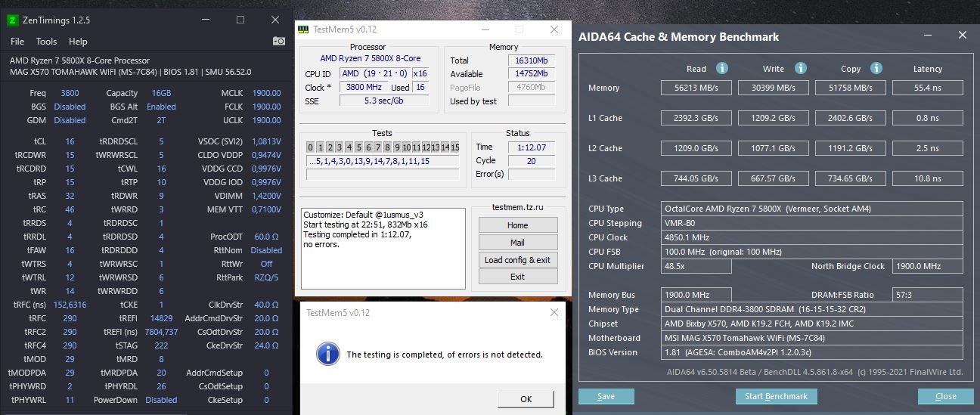Image resolution: width=980 pixels, height=415 pixels.
Task: Click the tREFI value 14829
Action: (161, 318)
